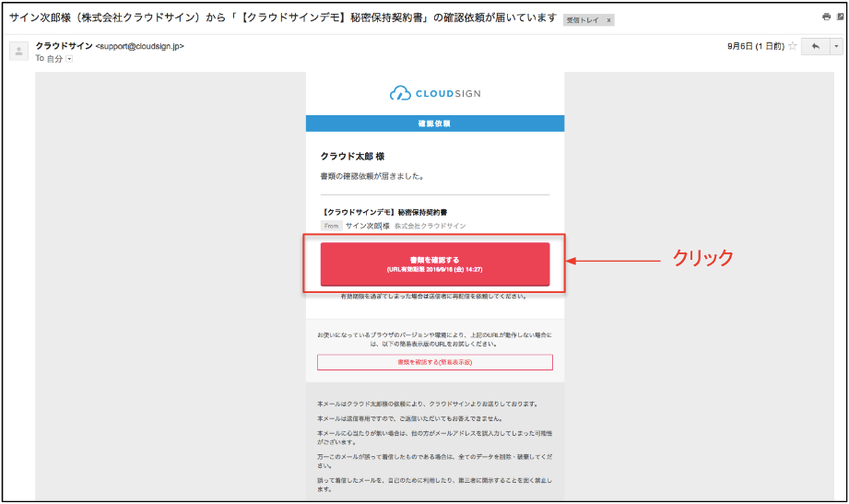Click the red 書類を確認する button
Screen dimensions: 849x504
[435, 264]
